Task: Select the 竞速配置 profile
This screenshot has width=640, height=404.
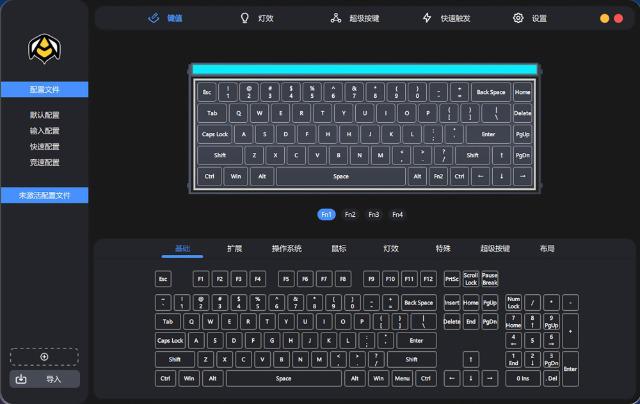Action: point(44,162)
